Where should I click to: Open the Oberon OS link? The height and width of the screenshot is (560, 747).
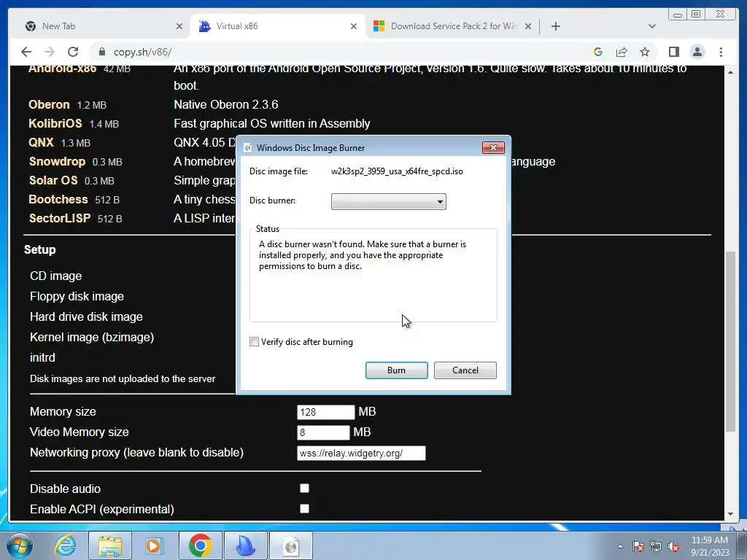(49, 105)
